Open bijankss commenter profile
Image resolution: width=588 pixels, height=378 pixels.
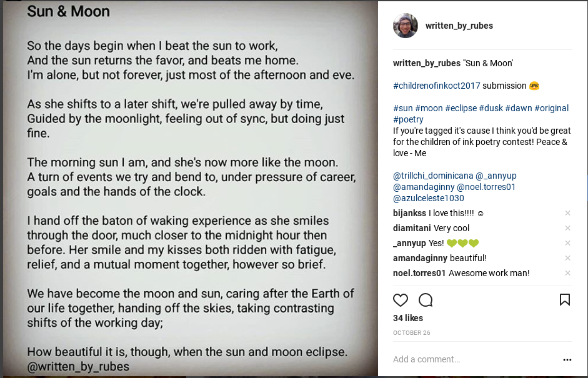[409, 213]
